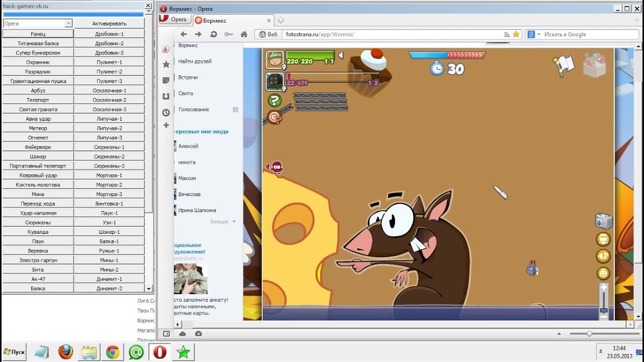Toggle Opera panels button in status bar
Viewport: 644px width, 362px height.
tap(167, 334)
